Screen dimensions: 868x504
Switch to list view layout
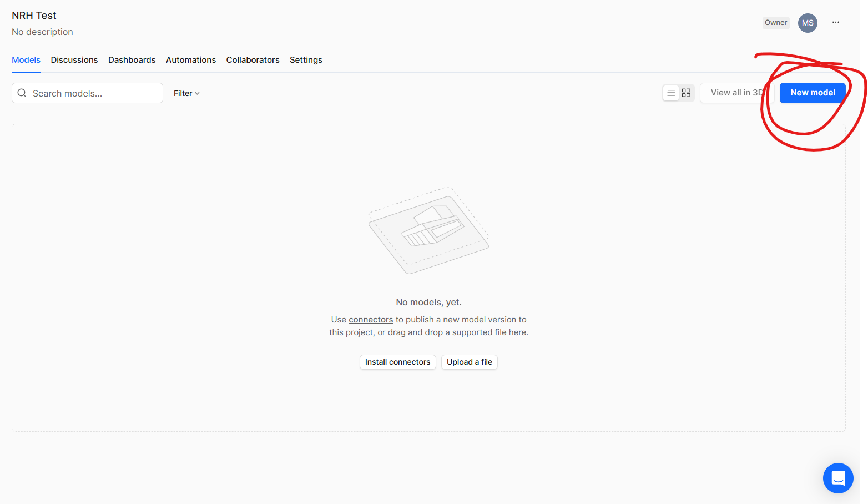(x=671, y=93)
